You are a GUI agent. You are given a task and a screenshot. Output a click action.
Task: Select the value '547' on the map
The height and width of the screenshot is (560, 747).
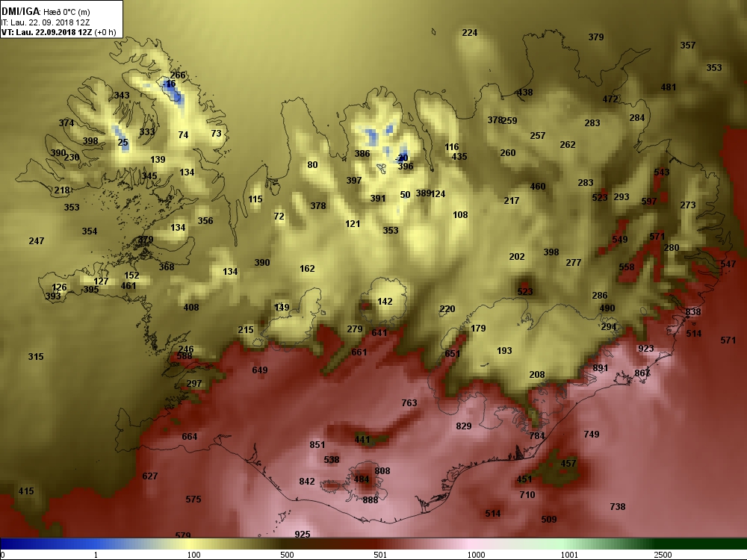click(728, 264)
